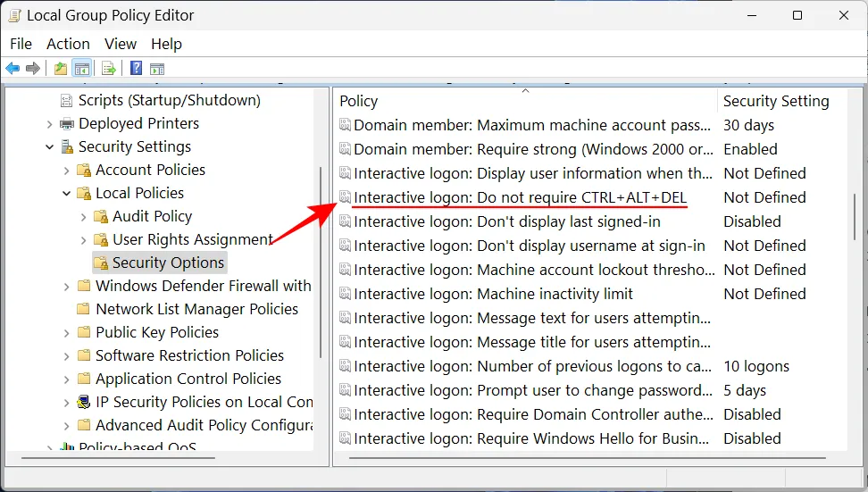This screenshot has width=868, height=492.
Task: Click the Software Restriction Policies folder icon
Action: 84,355
